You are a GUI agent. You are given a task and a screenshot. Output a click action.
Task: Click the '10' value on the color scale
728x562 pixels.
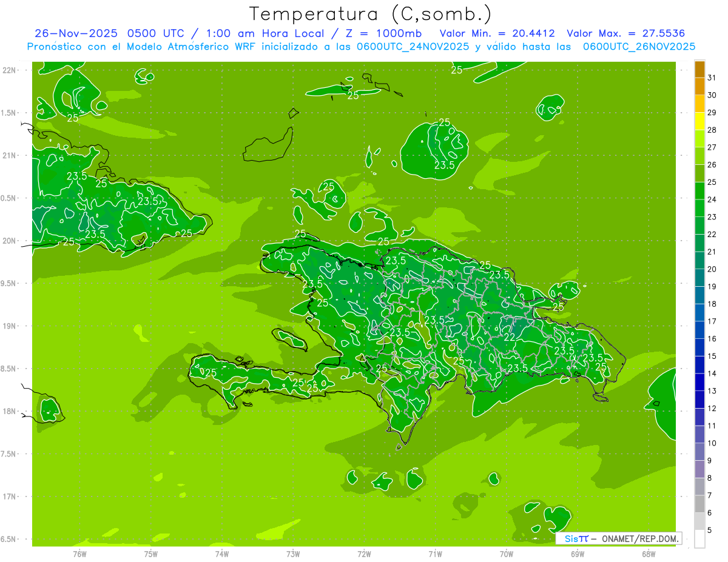pyautogui.click(x=712, y=443)
